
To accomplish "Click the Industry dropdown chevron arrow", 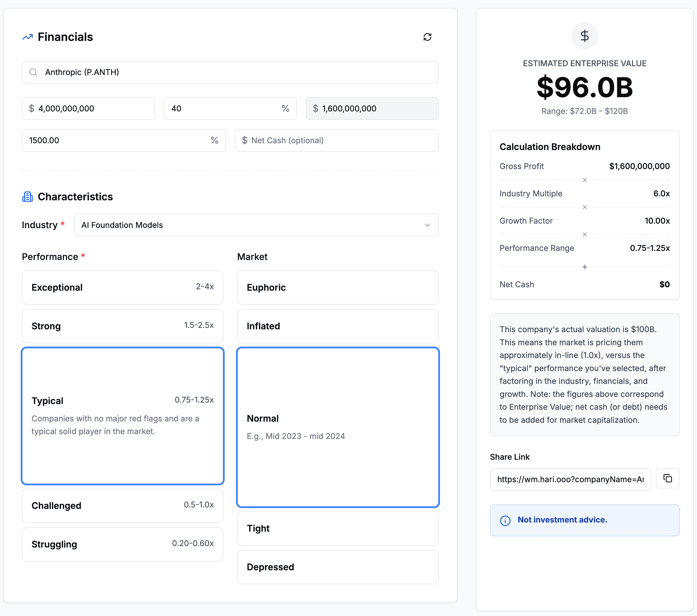I will (427, 225).
